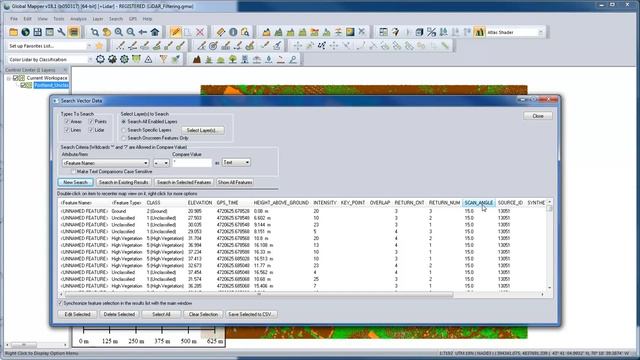Click the percent slope shader icon
The width and height of the screenshot is (640, 360).
click(x=431, y=32)
